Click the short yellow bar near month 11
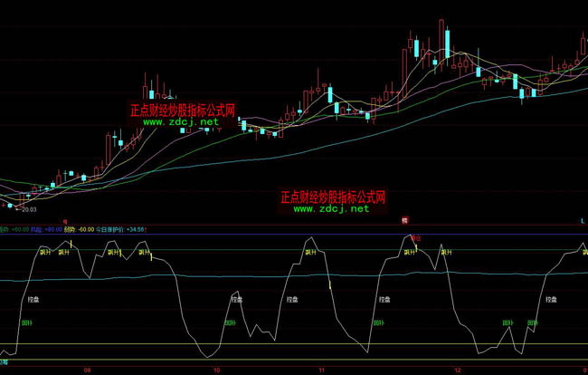The height and width of the screenshot is (375, 588). (331, 287)
